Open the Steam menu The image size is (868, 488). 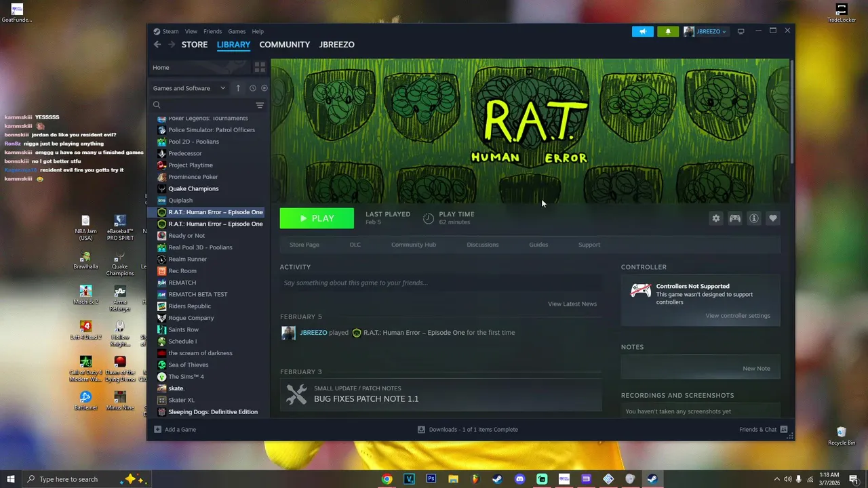click(x=170, y=31)
